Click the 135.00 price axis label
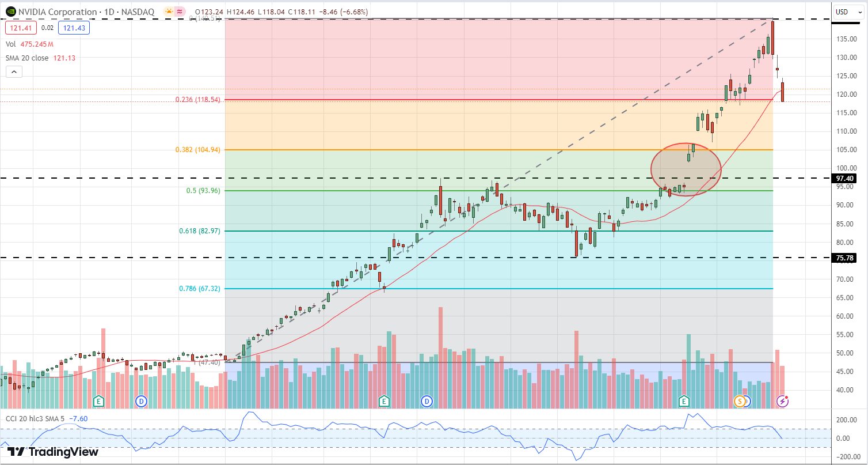Screen dimensions: 868x465 [847, 39]
